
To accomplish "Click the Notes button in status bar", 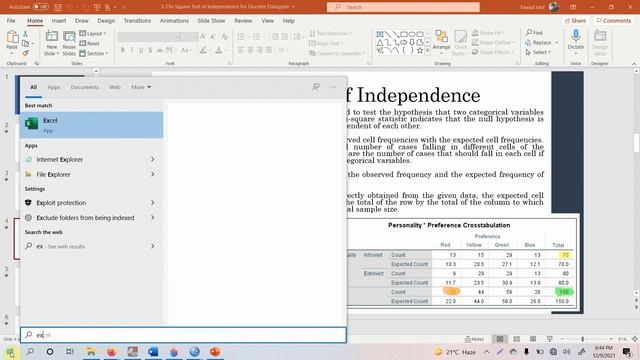I will click(x=474, y=339).
